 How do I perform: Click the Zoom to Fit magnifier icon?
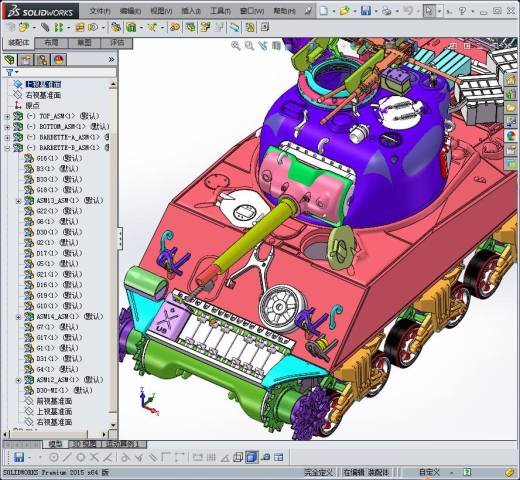(x=236, y=46)
